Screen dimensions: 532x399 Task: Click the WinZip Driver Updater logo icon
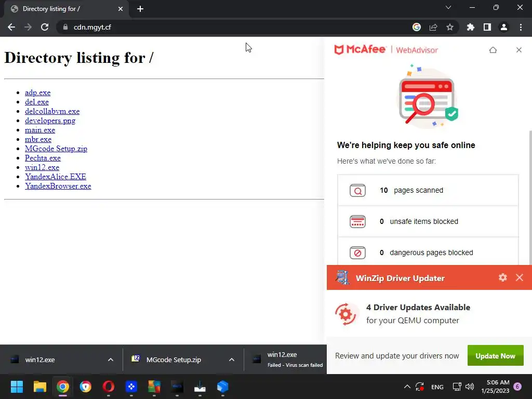(x=342, y=277)
